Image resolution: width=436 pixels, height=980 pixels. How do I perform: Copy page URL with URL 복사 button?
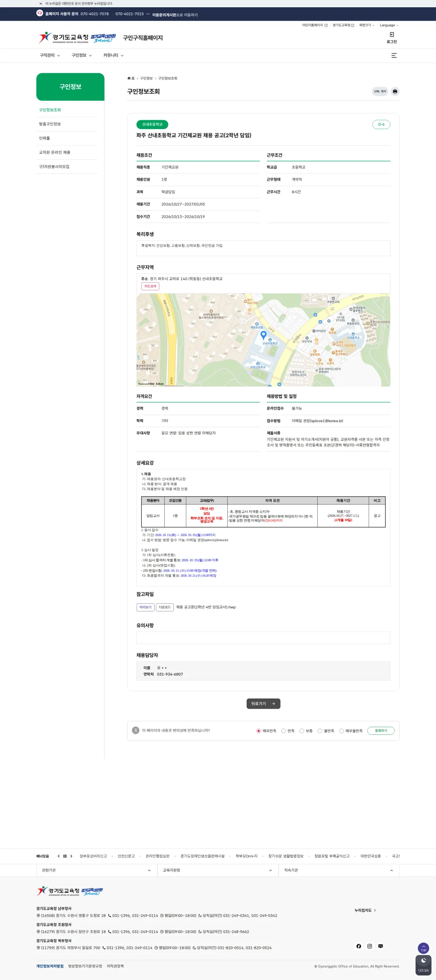tap(380, 92)
